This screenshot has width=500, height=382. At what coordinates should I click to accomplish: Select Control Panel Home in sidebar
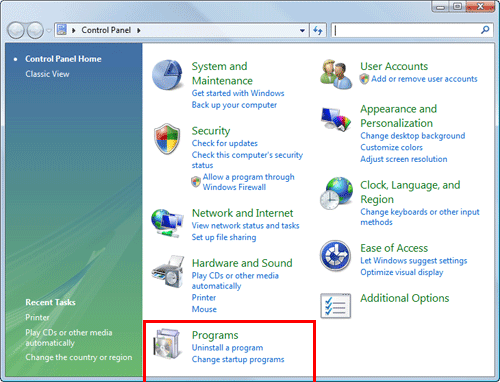pos(63,59)
